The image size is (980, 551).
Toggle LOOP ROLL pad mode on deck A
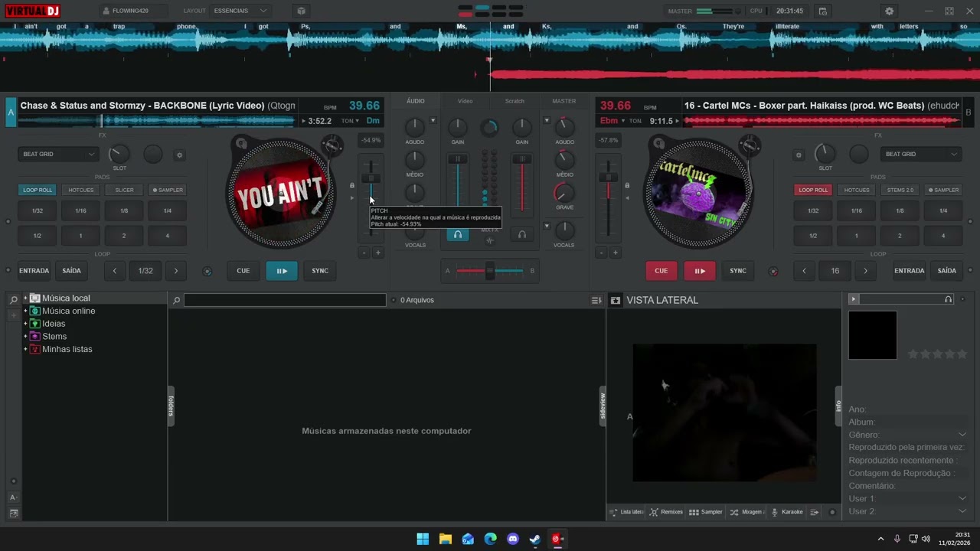[x=38, y=190]
